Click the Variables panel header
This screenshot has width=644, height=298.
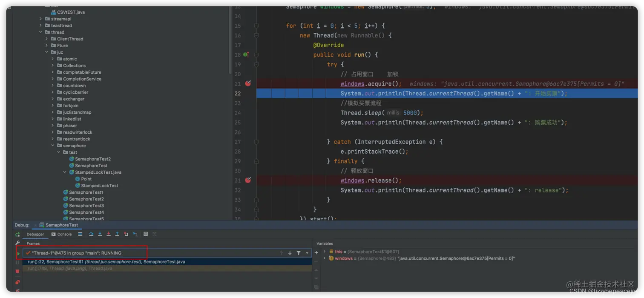325,244
